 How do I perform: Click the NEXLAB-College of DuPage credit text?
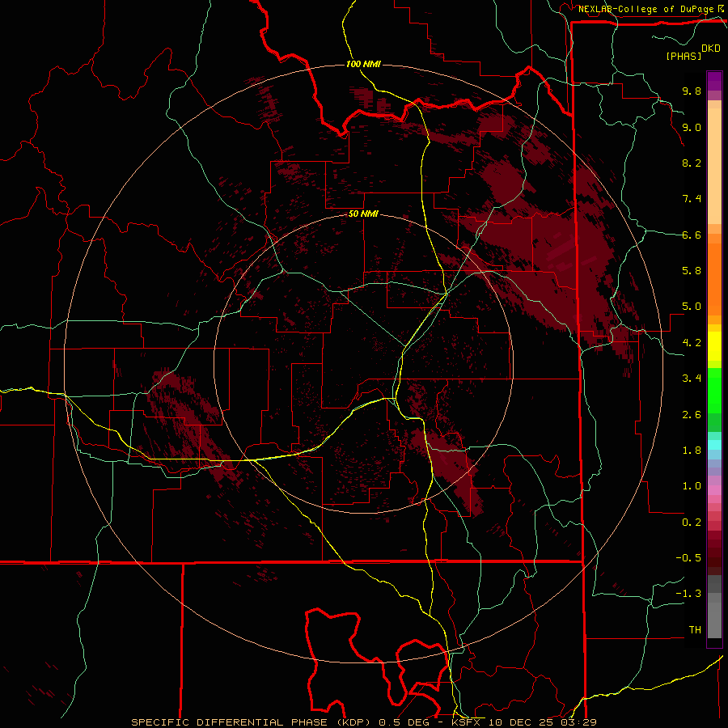tap(646, 9)
